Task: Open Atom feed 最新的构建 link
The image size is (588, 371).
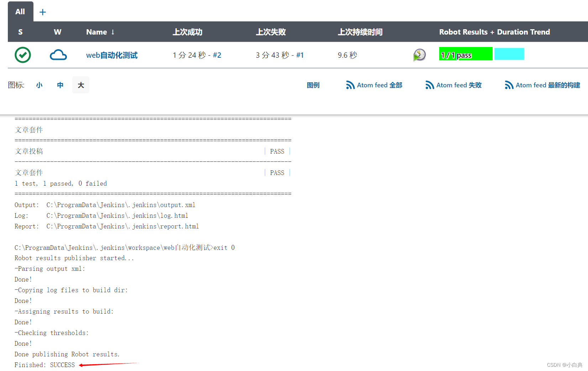Action: pos(548,85)
